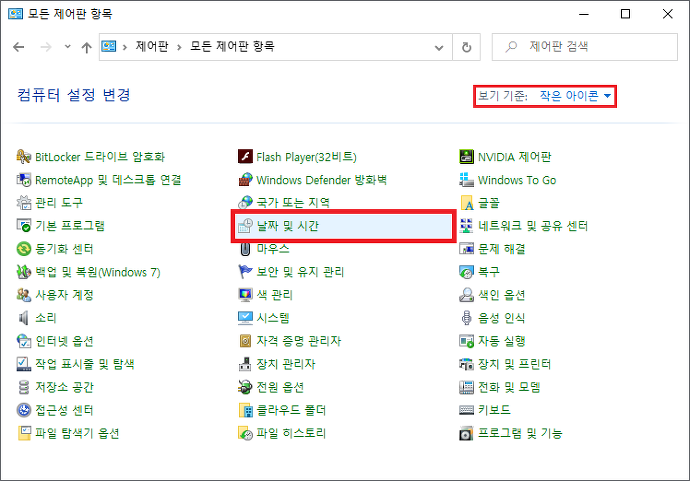The image size is (690, 481).
Task: Click the RemoteApp 및 데스크톱 연결 icon
Action: point(23,180)
